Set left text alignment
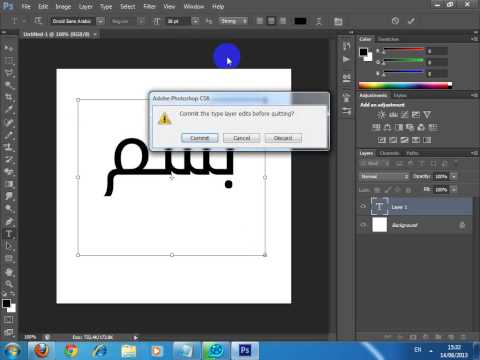This screenshot has width=480, height=360. 260,21
